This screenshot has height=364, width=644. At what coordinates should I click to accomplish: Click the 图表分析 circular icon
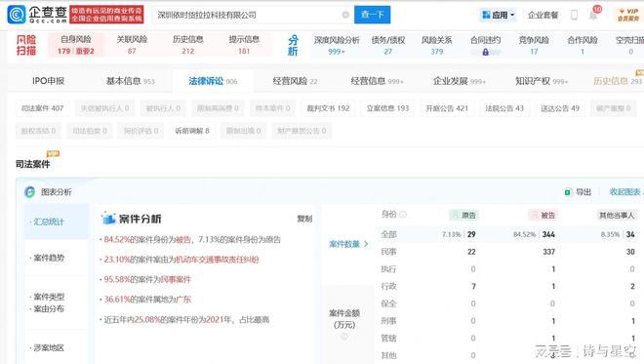pyautogui.click(x=29, y=192)
